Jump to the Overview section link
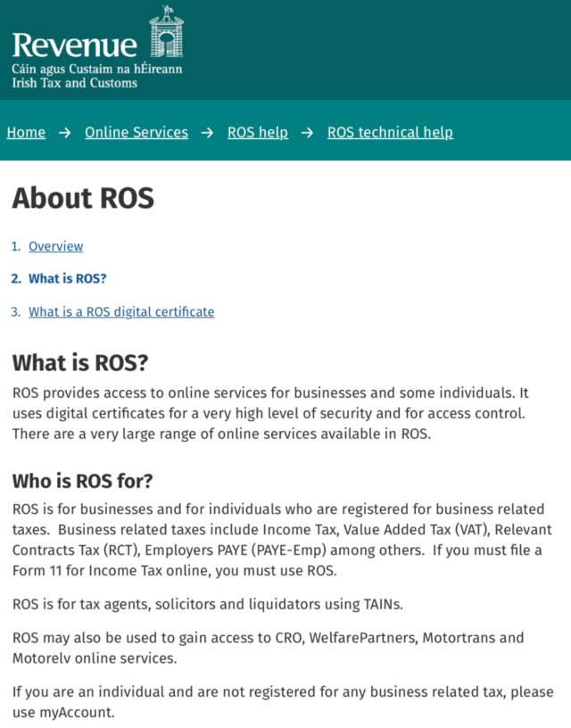This screenshot has height=728, width=571. (55, 246)
